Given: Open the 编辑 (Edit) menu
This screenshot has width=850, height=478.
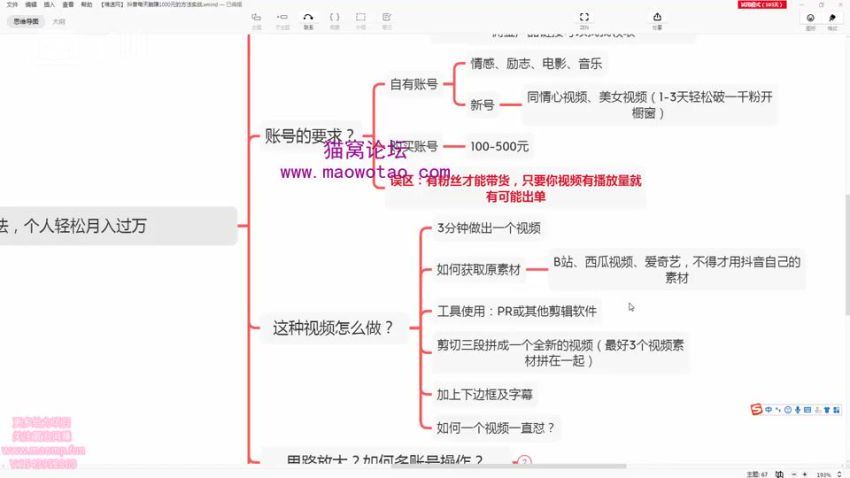Looking at the screenshot, I should [31, 4].
